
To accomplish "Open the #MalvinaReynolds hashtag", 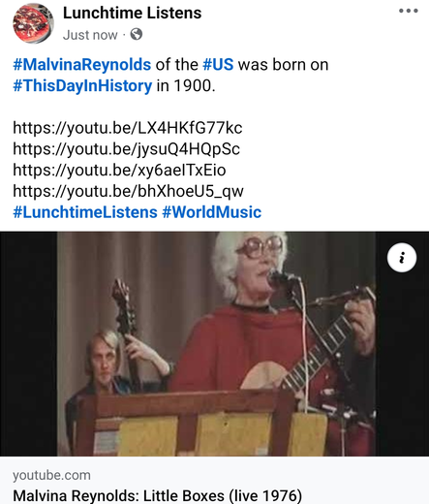I will tap(81, 64).
